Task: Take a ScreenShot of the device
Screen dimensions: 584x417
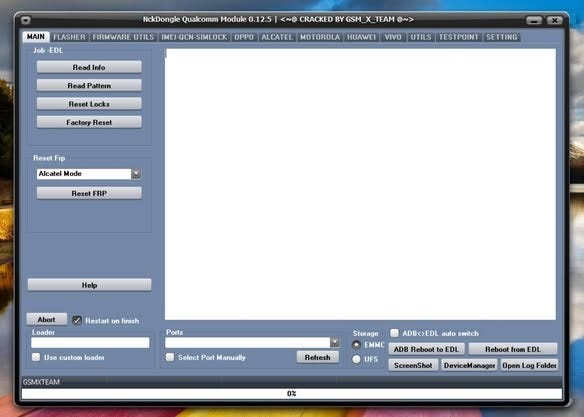Action: point(413,365)
